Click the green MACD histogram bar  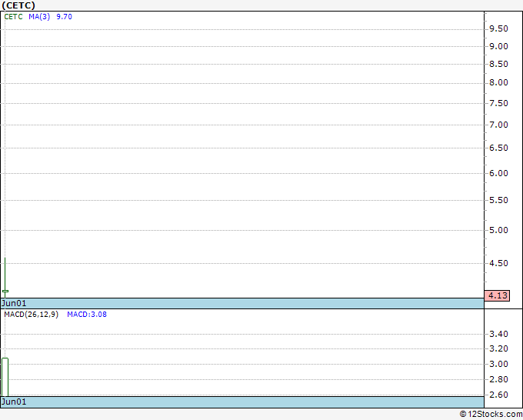point(5,377)
